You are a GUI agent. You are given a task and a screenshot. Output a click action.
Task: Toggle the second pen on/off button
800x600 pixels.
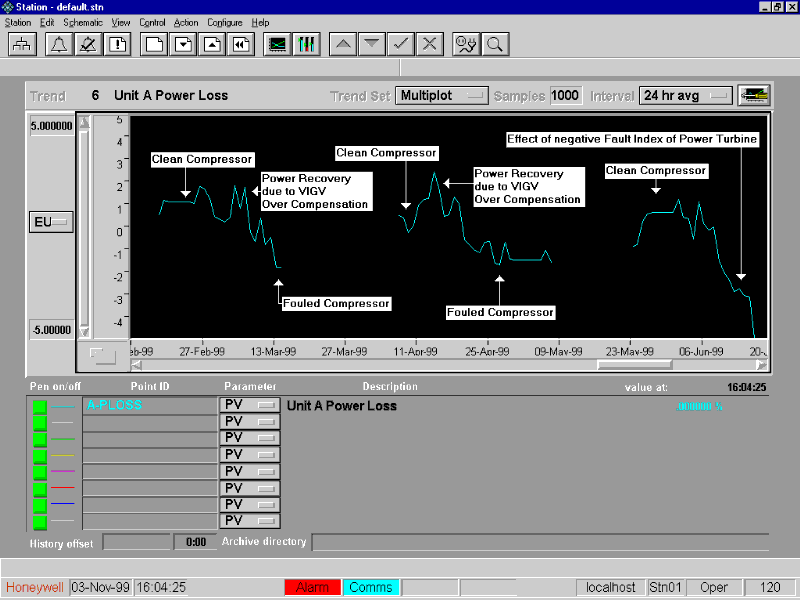point(40,422)
